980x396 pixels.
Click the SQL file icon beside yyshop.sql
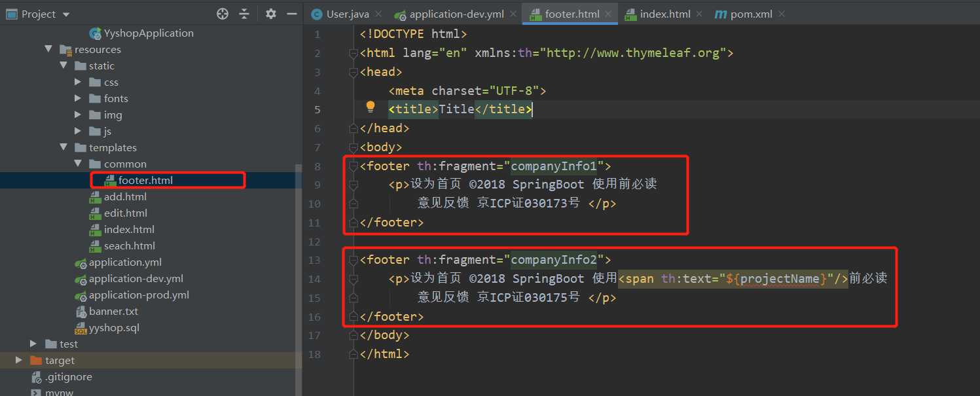[x=81, y=328]
